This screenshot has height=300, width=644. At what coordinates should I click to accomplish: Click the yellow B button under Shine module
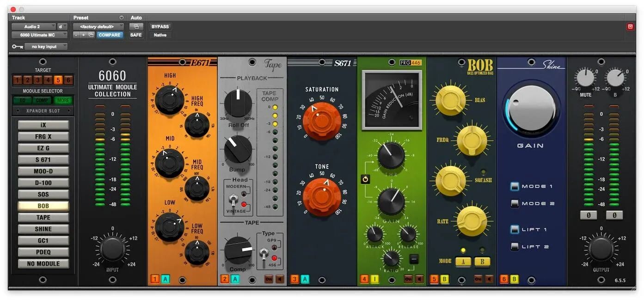515,279
